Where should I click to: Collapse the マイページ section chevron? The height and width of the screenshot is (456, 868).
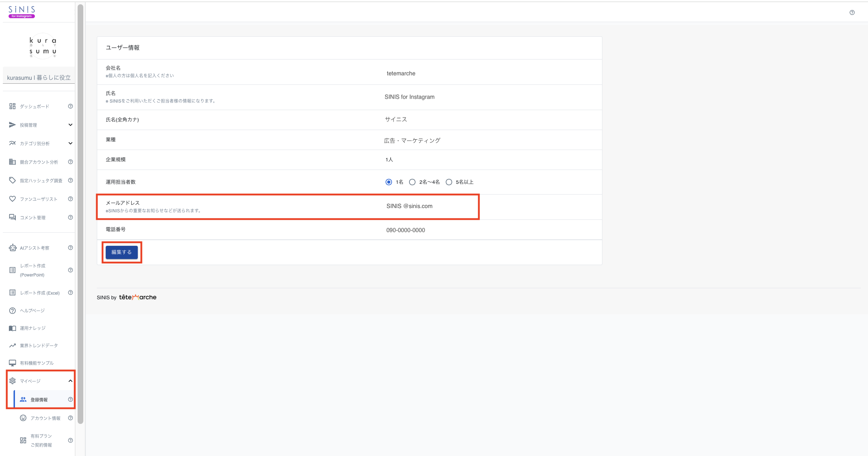point(70,381)
